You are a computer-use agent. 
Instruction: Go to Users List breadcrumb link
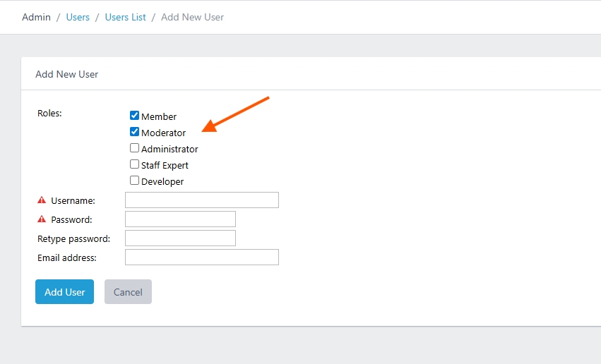tap(125, 17)
